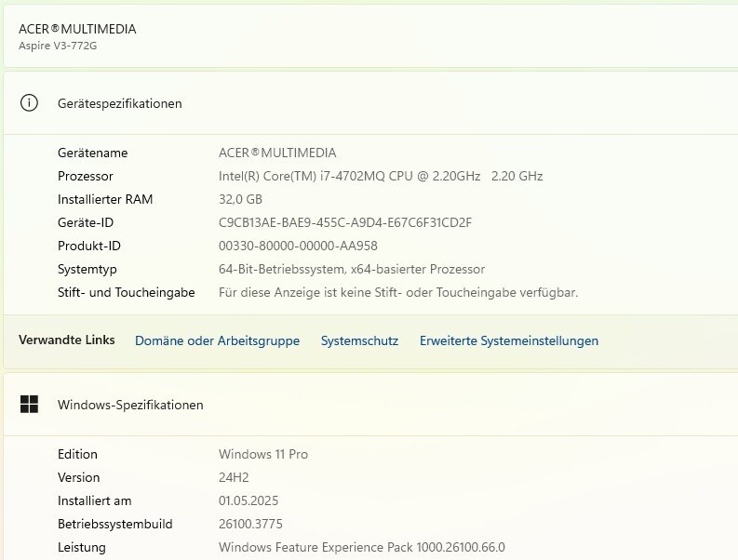Select the Geräte-ID value text
Screen dimensions: 738x560
click(x=345, y=222)
